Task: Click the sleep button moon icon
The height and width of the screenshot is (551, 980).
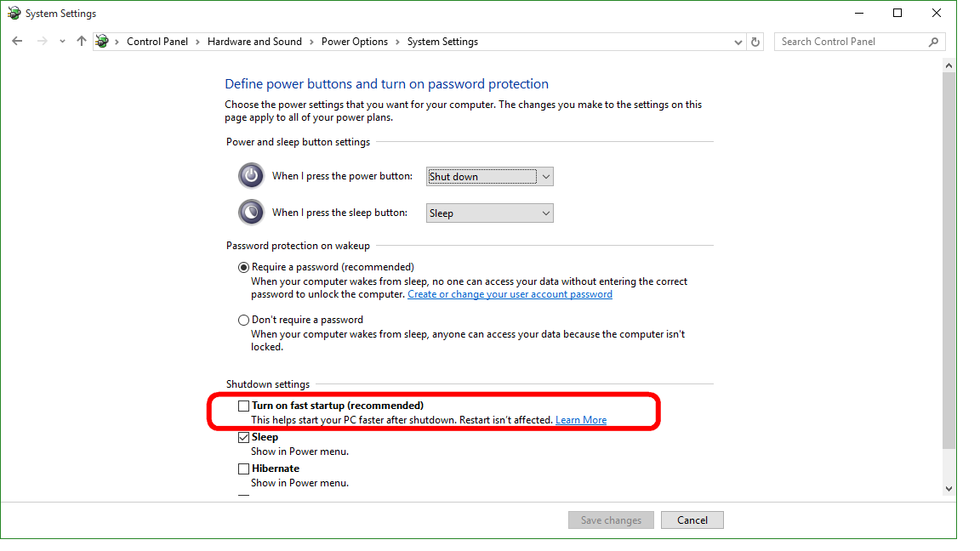Action: pos(251,212)
